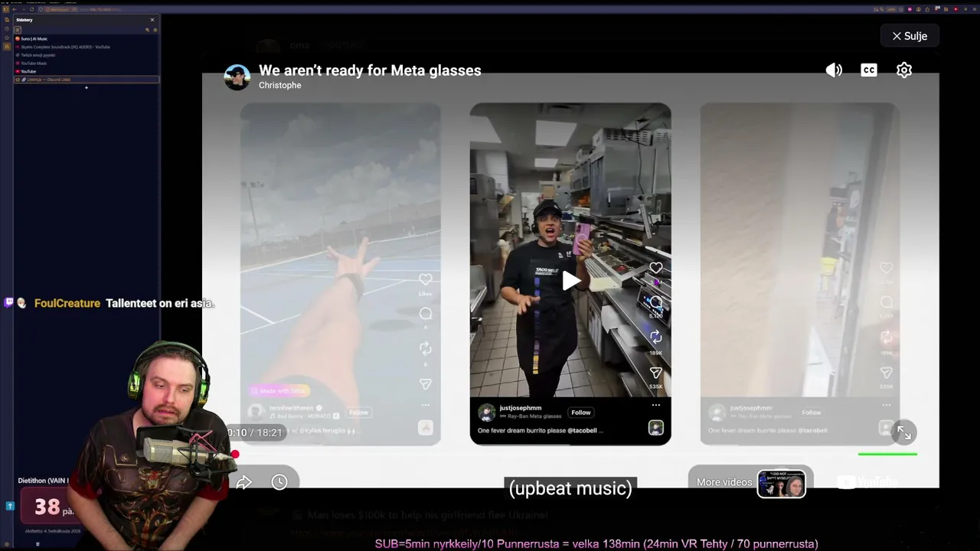Open the video title We aren't ready for Meta glasses
This screenshot has width=980, height=551.
point(370,70)
